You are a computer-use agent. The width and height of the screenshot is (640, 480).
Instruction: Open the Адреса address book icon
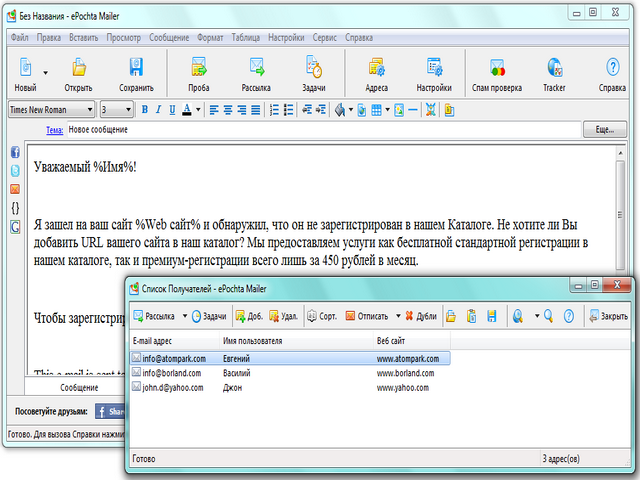[x=376, y=67]
